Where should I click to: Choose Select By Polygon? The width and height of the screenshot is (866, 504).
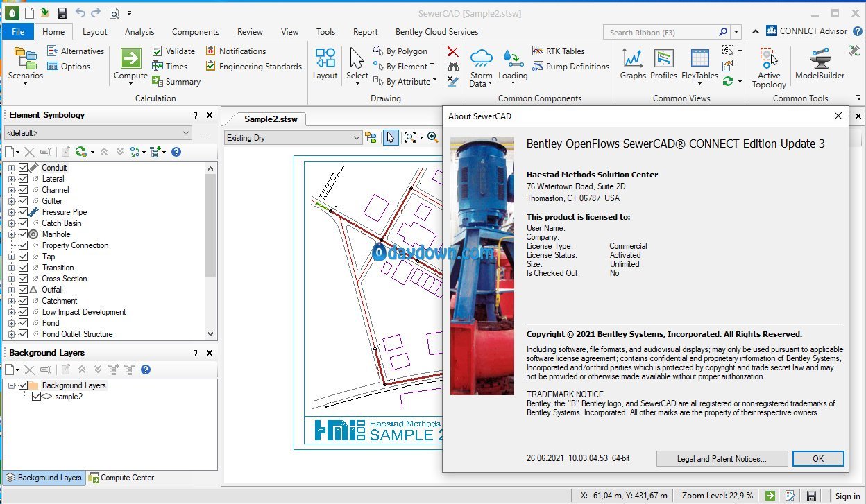[400, 51]
